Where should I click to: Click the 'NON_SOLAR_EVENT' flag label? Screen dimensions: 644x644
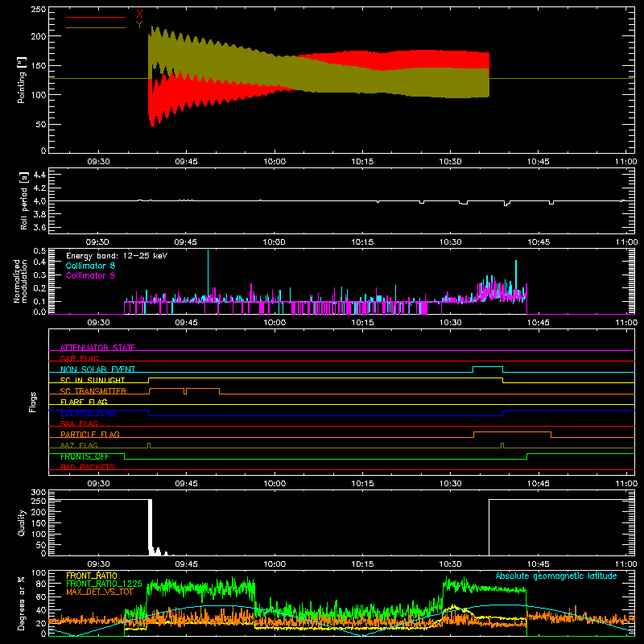point(97,369)
